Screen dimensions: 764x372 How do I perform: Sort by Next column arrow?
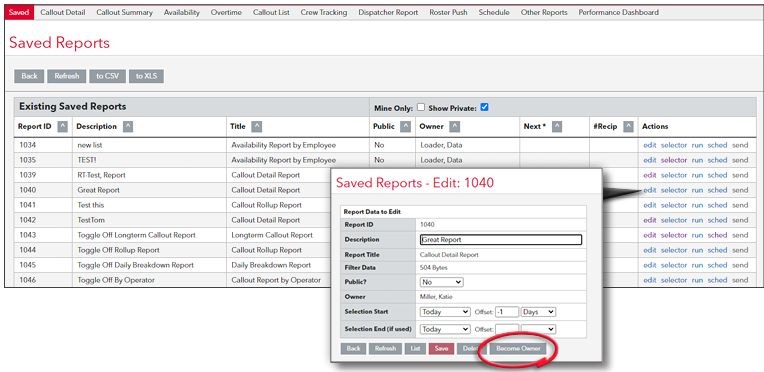tap(557, 127)
